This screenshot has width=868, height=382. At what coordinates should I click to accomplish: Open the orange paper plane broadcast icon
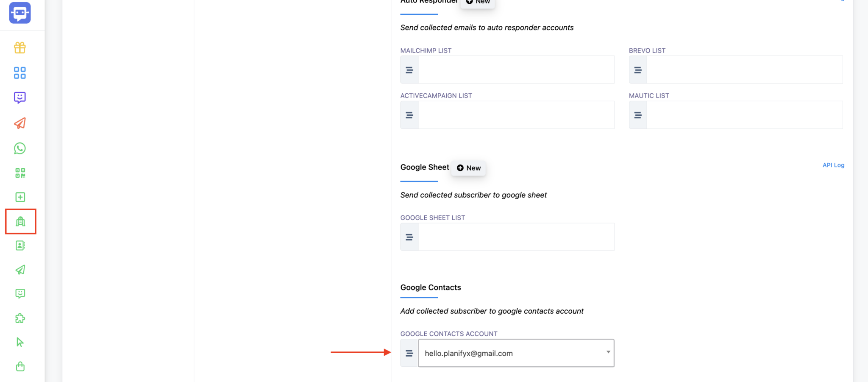20,123
